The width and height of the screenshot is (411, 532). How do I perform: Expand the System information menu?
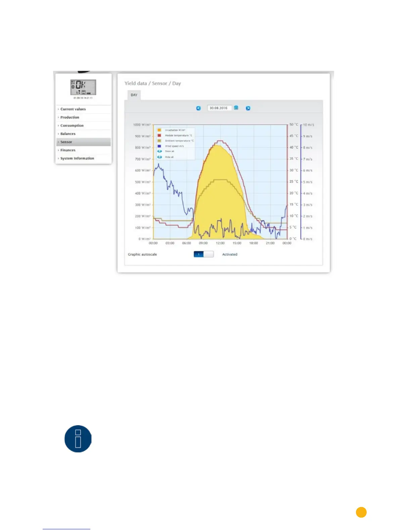coord(84,159)
